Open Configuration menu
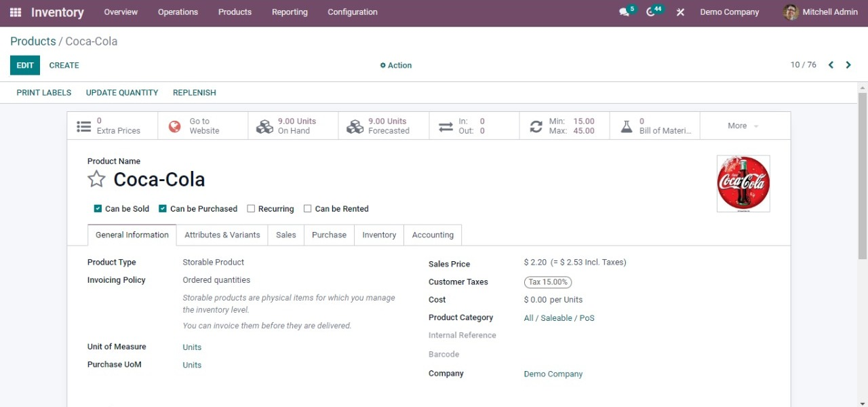The width and height of the screenshot is (868, 407). [x=353, y=12]
